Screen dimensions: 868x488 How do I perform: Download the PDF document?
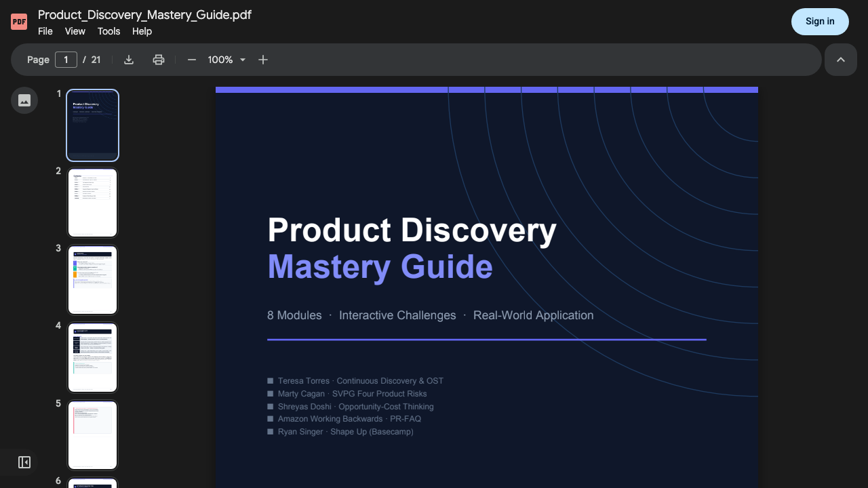click(129, 60)
